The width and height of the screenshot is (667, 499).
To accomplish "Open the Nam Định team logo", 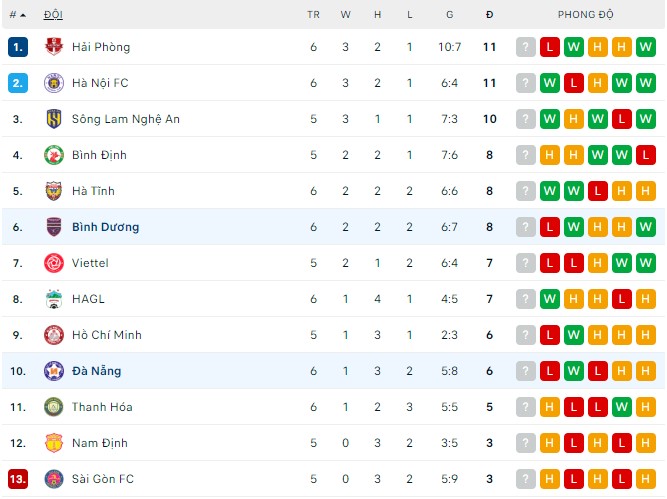I will (54, 443).
